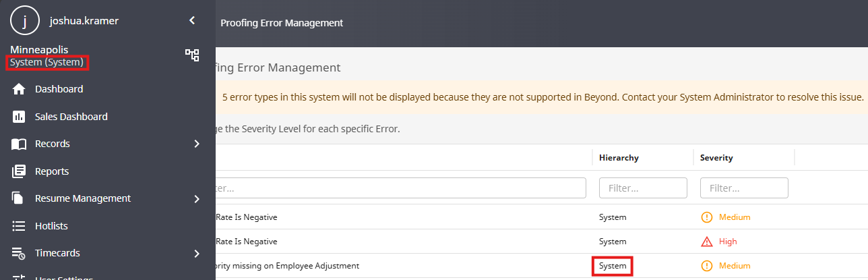868x280 pixels.
Task: Click the joshua.kramer user avatar icon
Action: 25,21
